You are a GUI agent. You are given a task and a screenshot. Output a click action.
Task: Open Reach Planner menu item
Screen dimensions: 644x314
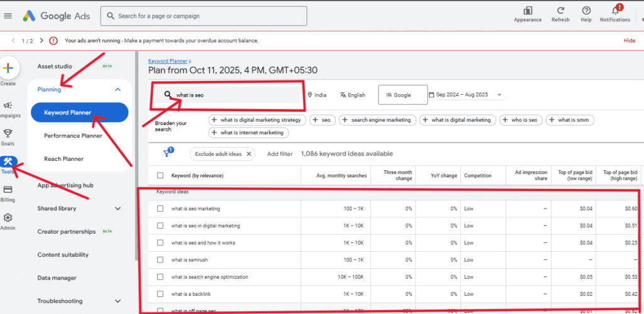(x=64, y=159)
